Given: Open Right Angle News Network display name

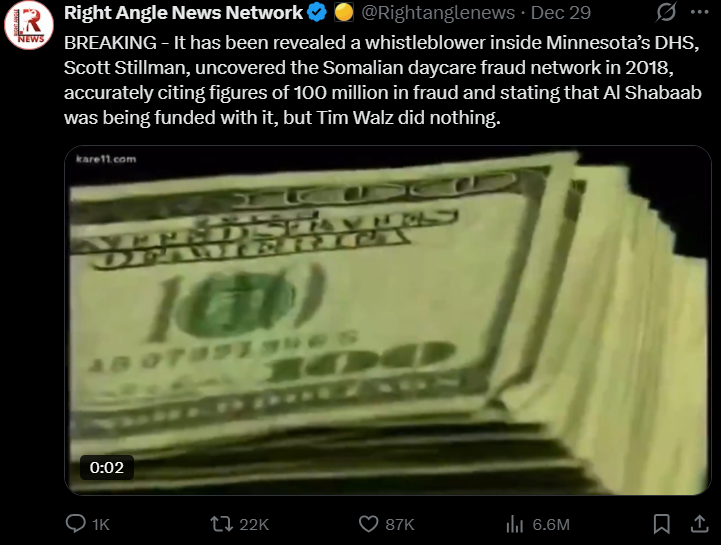Looking at the screenshot, I should point(183,12).
